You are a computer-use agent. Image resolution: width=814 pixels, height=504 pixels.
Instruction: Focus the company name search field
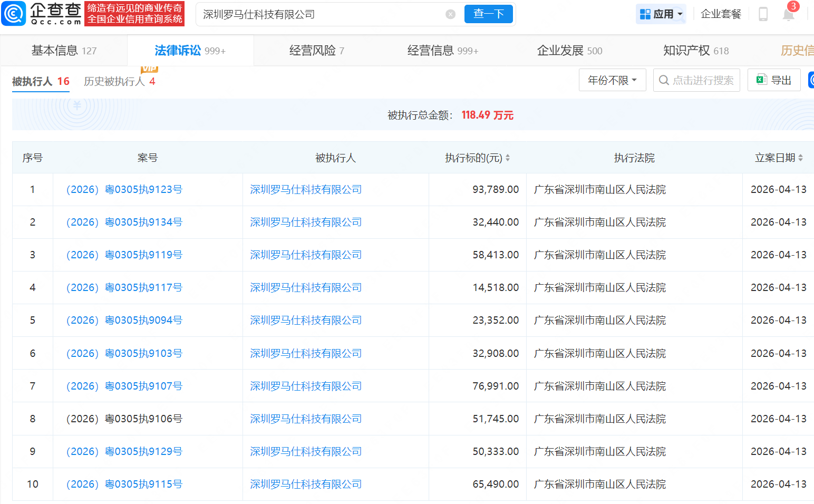322,14
